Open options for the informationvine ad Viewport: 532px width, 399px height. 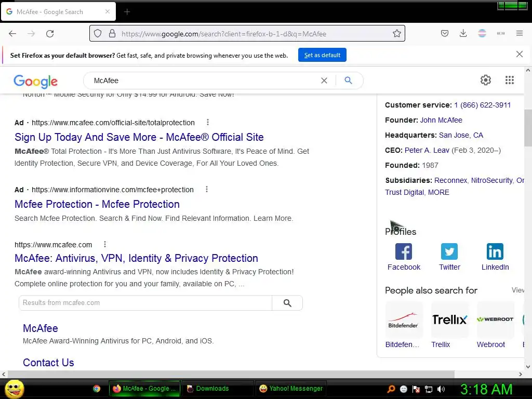[x=207, y=189]
